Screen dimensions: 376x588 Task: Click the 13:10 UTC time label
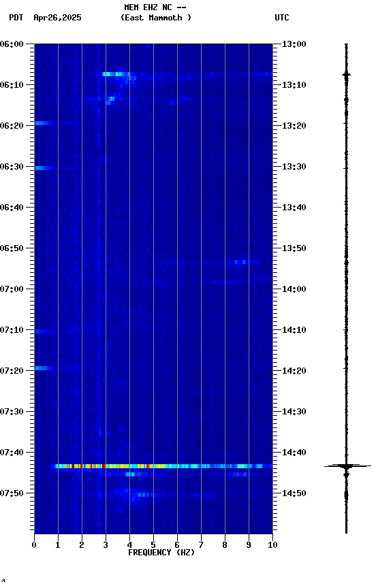click(294, 85)
